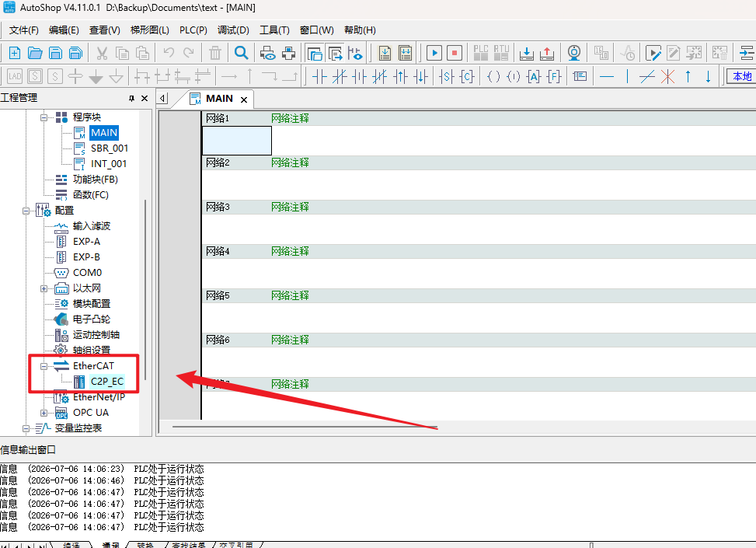This screenshot has height=548, width=756.
Task: Open a project via the folder icon
Action: [x=35, y=53]
